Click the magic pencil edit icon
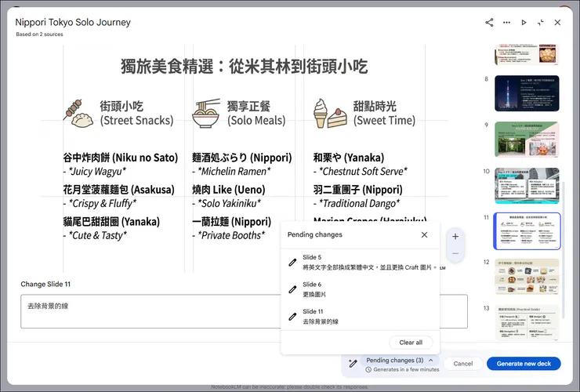The width and height of the screenshot is (580, 392). (x=353, y=364)
